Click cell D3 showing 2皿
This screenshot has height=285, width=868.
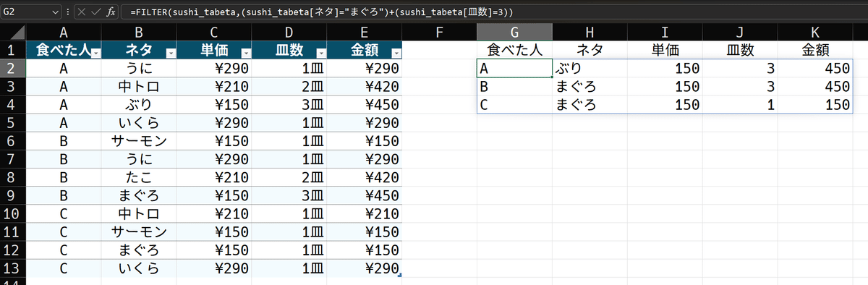[x=289, y=87]
